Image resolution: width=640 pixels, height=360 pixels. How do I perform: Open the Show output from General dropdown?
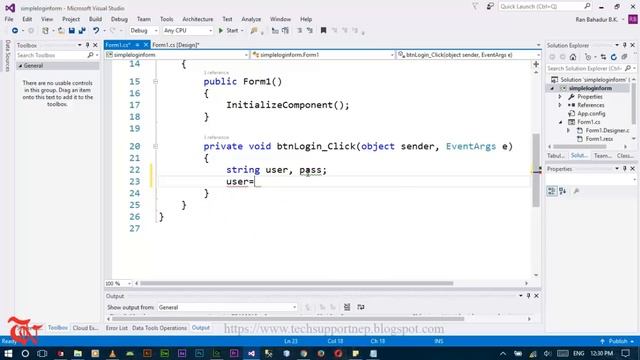pos(227,307)
